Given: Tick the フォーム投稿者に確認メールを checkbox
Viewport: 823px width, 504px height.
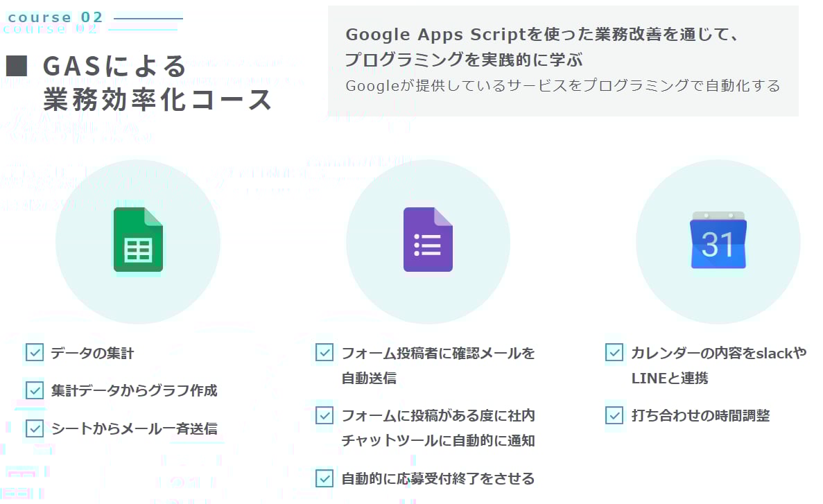Looking at the screenshot, I should click(x=324, y=353).
